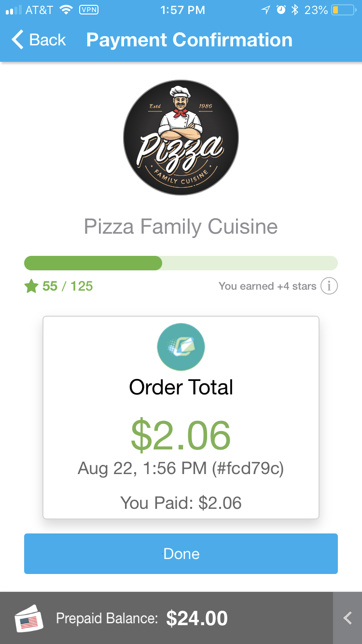Expand the prepaid balance side arrow
This screenshot has width=362, height=644.
point(348,618)
